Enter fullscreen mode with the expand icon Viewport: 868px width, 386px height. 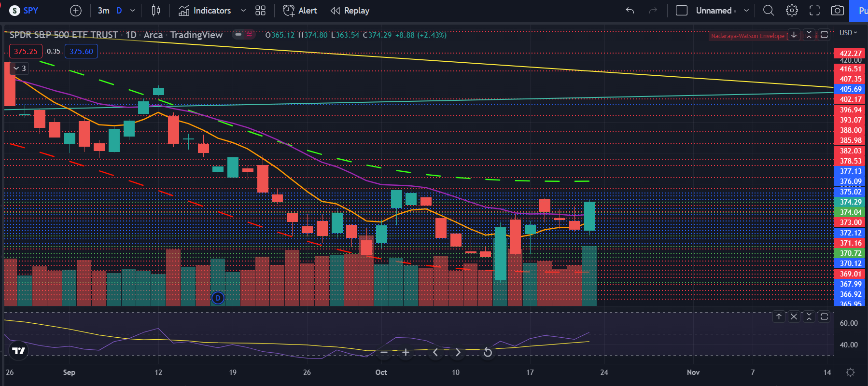[x=814, y=11]
